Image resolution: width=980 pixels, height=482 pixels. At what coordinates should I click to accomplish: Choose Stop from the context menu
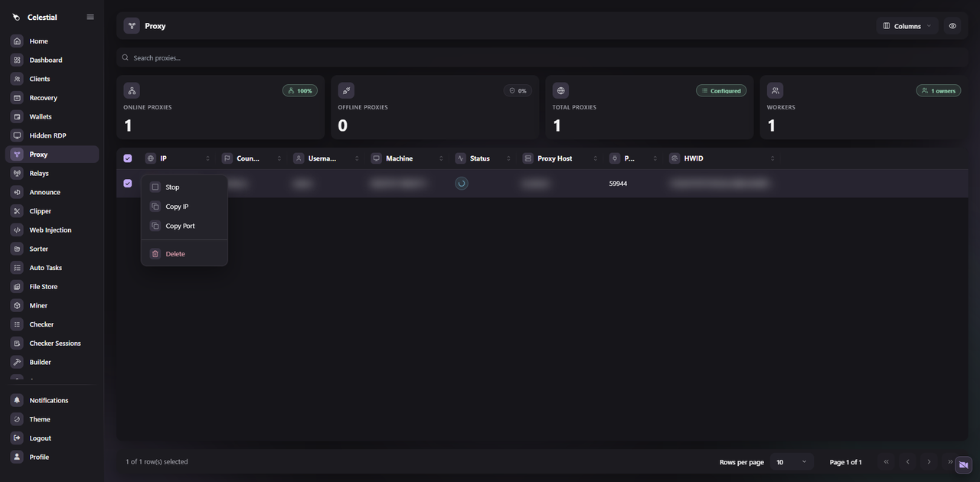(x=185, y=187)
